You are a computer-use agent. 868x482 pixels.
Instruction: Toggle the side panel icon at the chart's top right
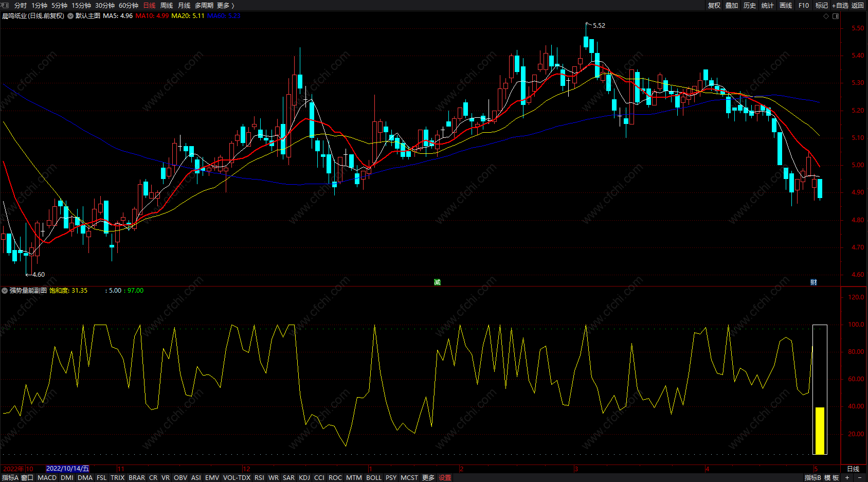[x=836, y=16]
